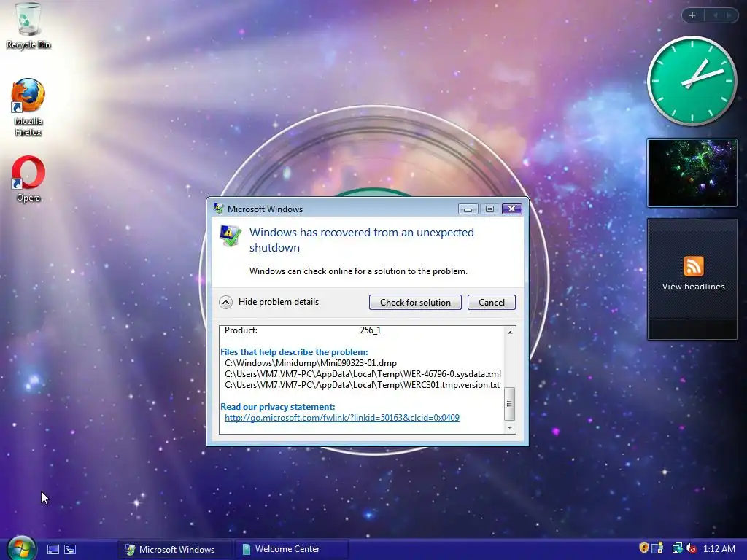Click the 'Read our privacy statement' heading

[278, 407]
